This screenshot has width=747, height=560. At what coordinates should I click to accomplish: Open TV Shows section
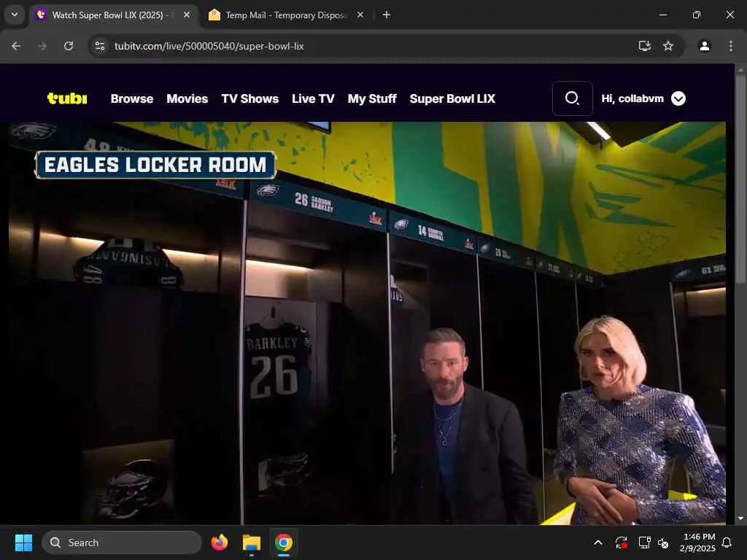coord(250,98)
